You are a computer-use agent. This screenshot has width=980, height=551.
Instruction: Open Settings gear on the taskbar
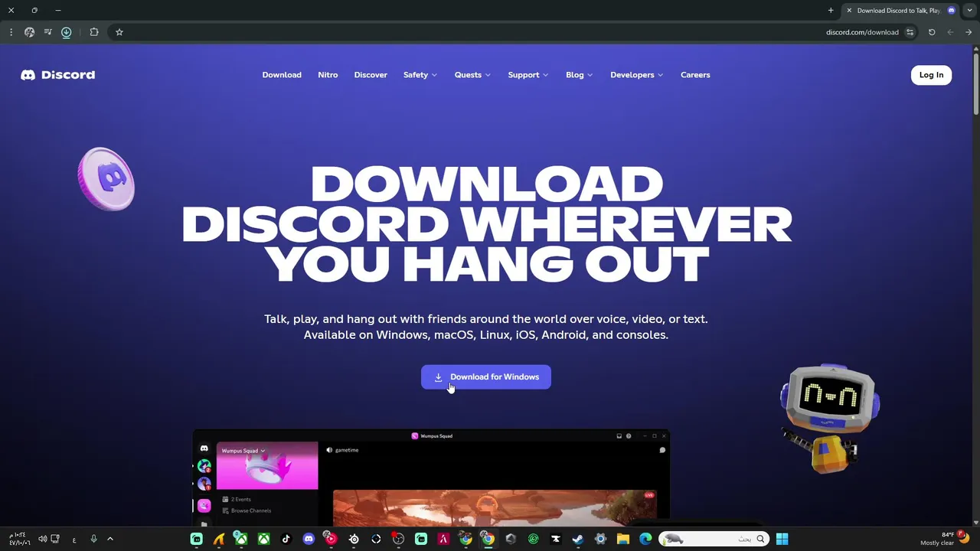click(x=600, y=539)
